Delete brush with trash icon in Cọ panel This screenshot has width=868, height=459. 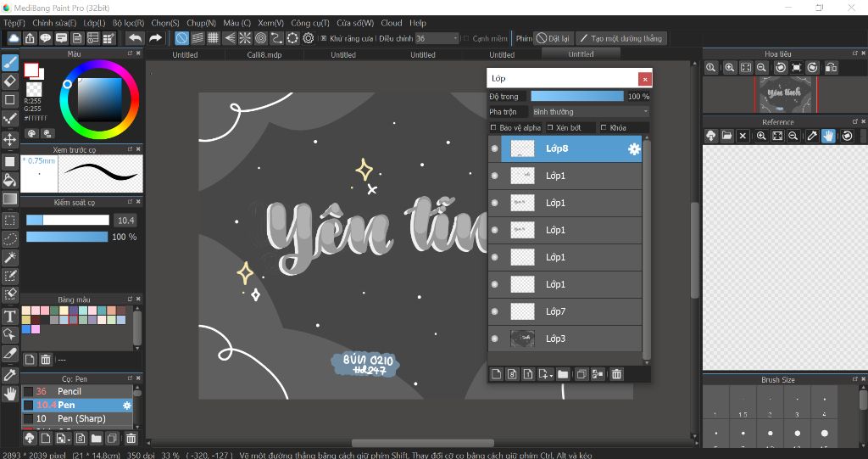131,439
